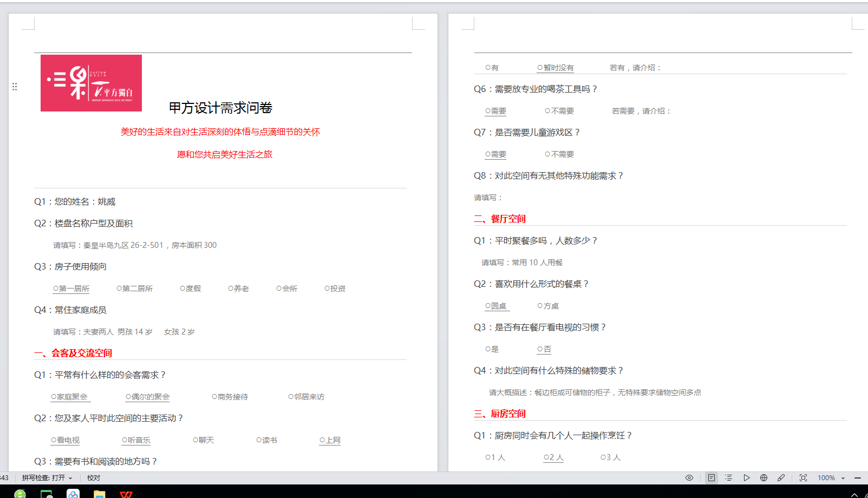The width and height of the screenshot is (868, 498).
Task: Pick 否 for watching TV in dining room
Action: coord(544,349)
